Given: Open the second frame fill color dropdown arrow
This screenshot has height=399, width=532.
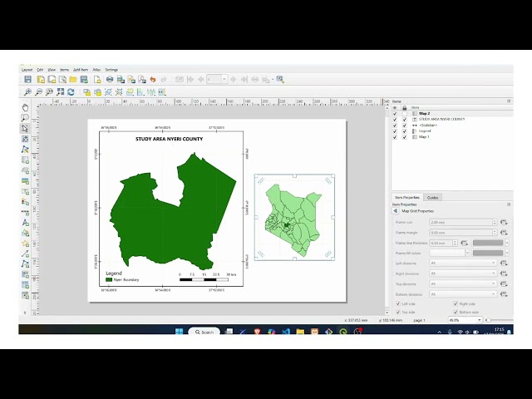Looking at the screenshot, I should (x=507, y=253).
